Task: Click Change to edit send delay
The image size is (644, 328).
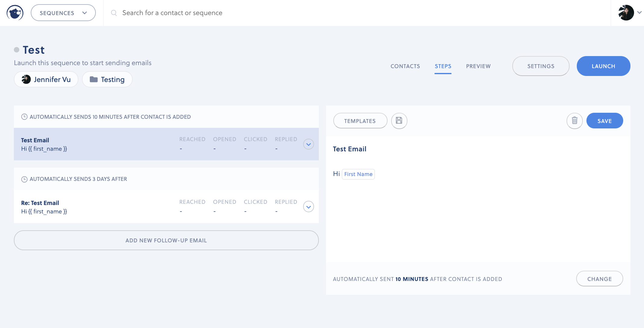Action: pos(599,279)
